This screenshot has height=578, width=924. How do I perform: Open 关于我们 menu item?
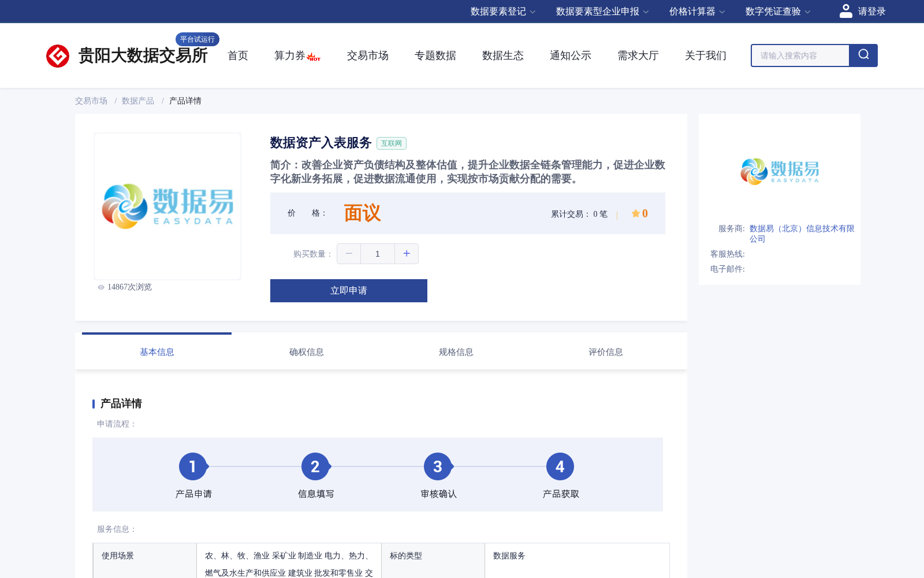click(x=706, y=55)
